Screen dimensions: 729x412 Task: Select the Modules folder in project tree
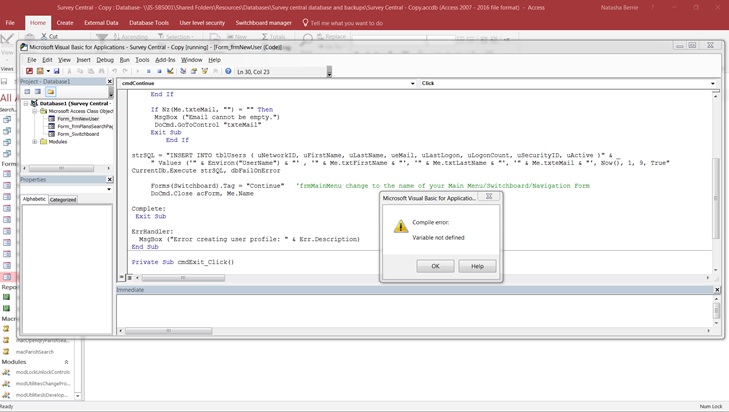click(x=58, y=141)
